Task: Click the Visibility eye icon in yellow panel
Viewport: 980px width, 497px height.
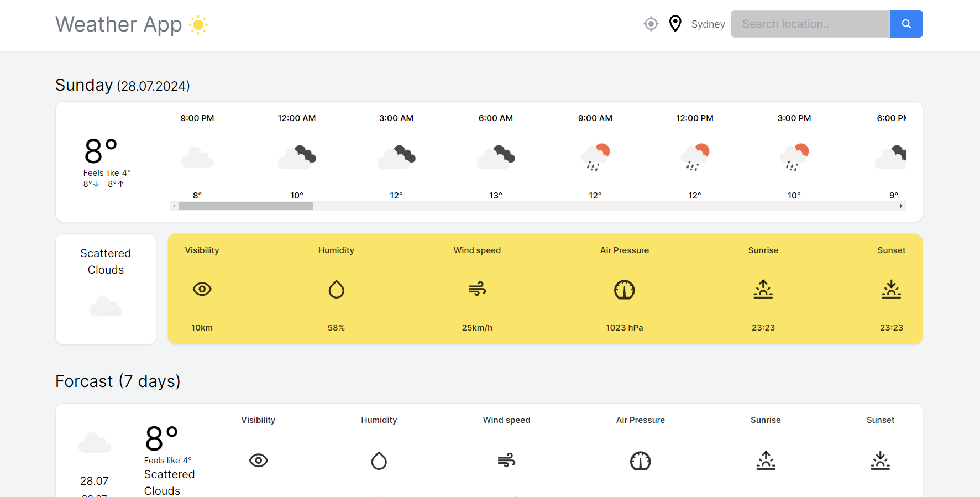Action: click(202, 289)
